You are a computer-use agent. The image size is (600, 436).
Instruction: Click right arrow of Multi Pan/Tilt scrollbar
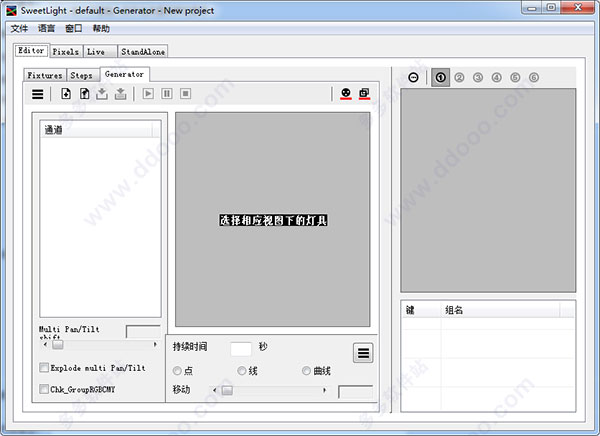click(x=155, y=345)
